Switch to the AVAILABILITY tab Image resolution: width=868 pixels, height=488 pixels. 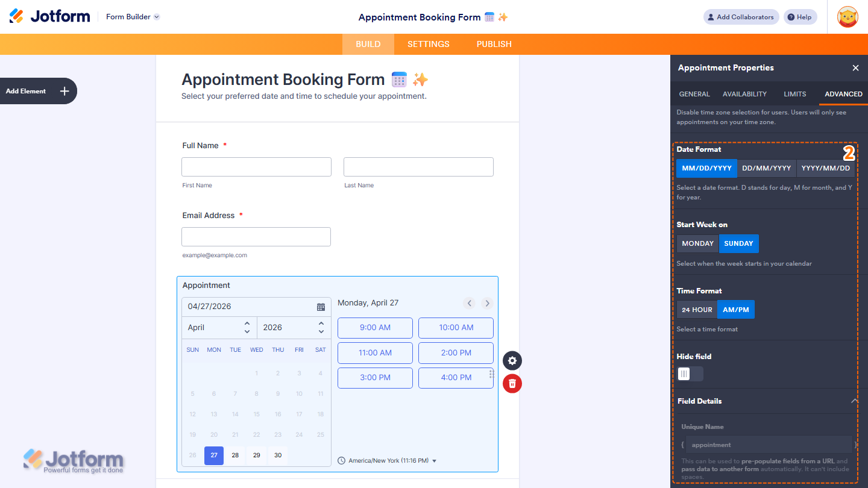744,94
